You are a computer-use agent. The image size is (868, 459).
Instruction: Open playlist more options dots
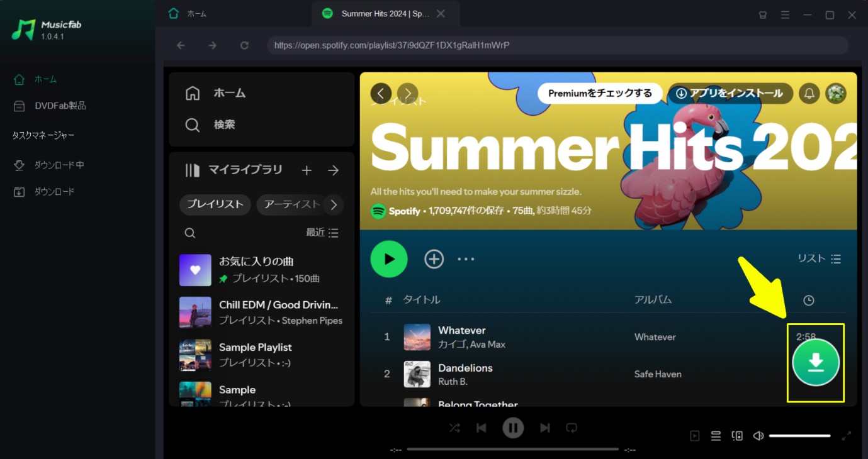pos(466,259)
